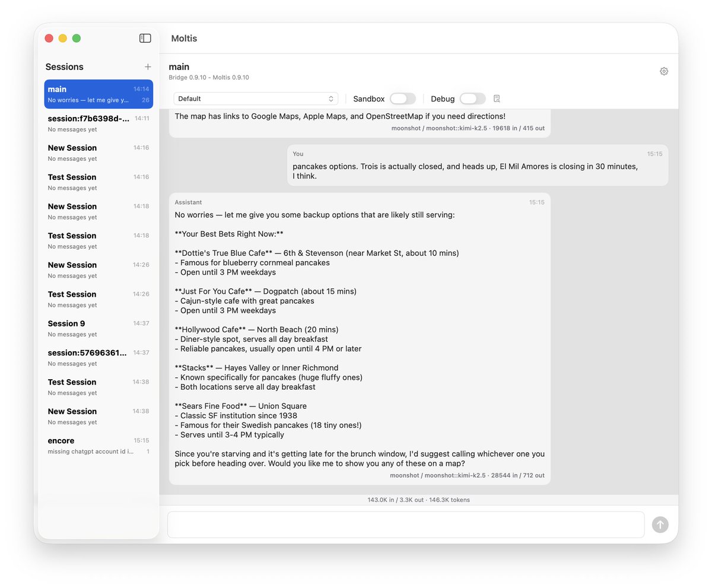Click the Your Best Bets Right Now heading

pos(229,234)
